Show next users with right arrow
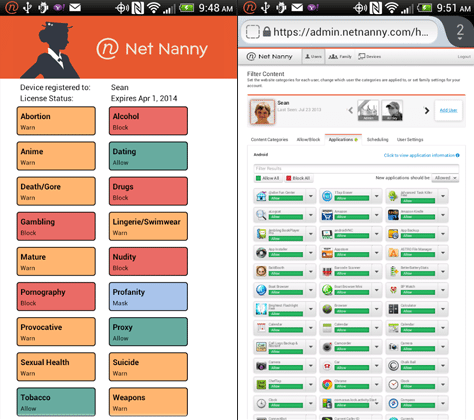This screenshot has width=474, height=420. tap(427, 110)
